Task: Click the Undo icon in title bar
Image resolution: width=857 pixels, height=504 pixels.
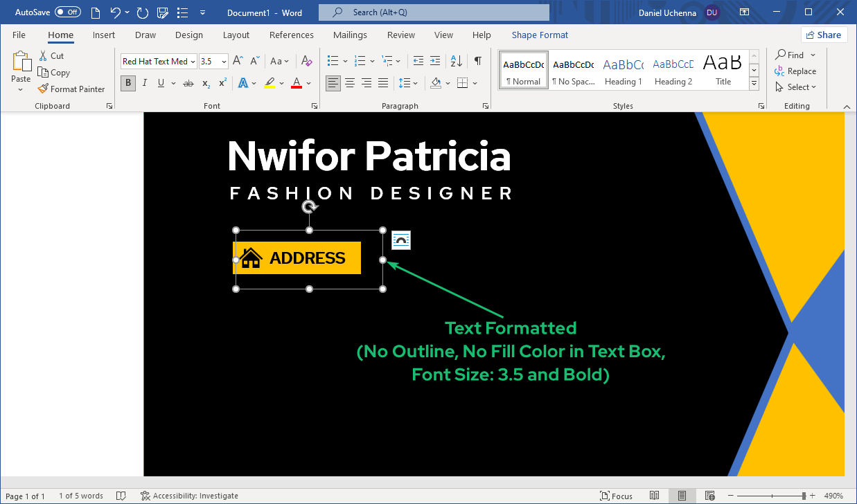Action: [x=116, y=12]
